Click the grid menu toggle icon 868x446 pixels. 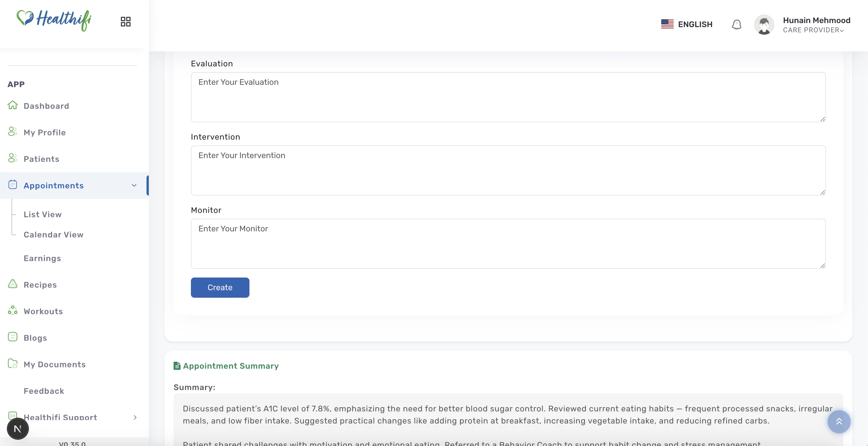(x=125, y=22)
